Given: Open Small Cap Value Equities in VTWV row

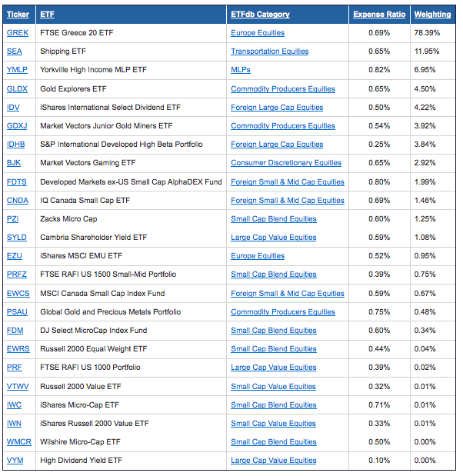Looking at the screenshot, I should (273, 387).
